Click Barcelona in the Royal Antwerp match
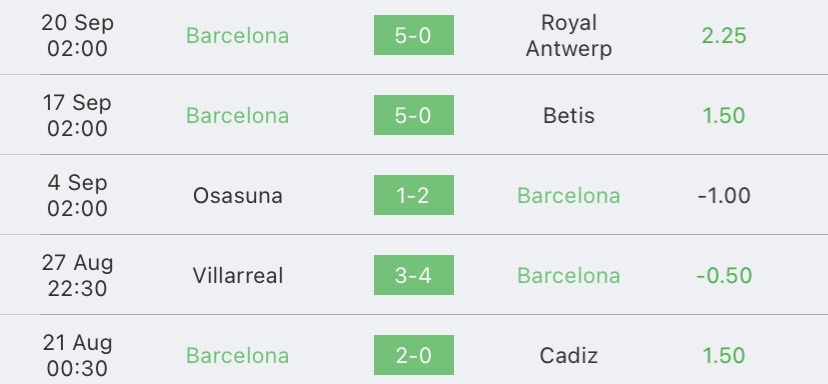The height and width of the screenshot is (384, 828). pyautogui.click(x=237, y=35)
